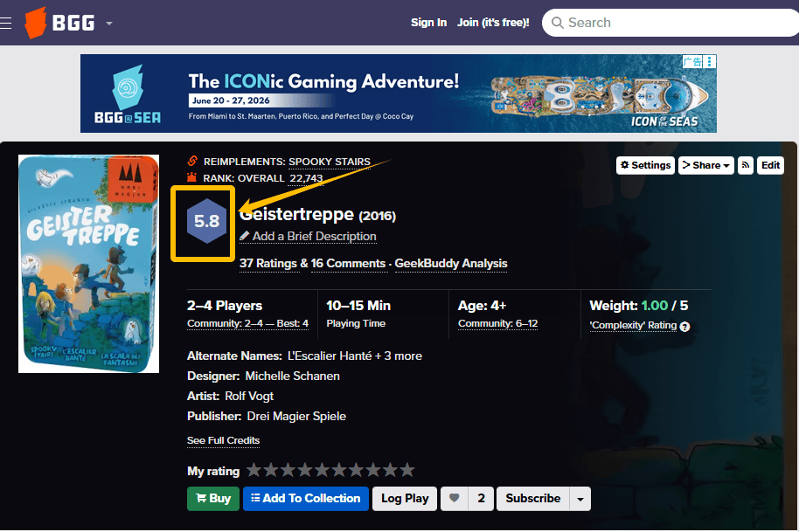
Task: View the 16 Comments link
Action: coord(348,263)
